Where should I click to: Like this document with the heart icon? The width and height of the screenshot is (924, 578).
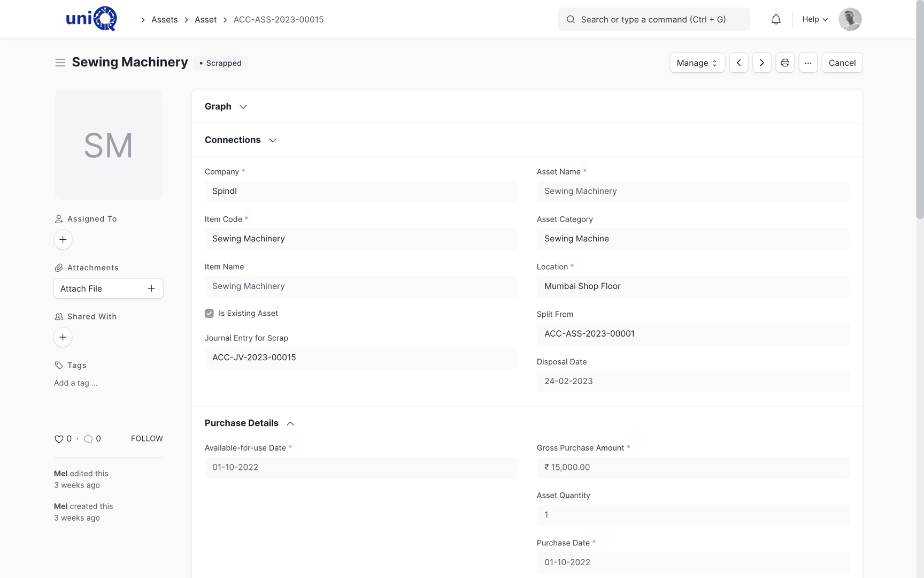[x=59, y=439]
